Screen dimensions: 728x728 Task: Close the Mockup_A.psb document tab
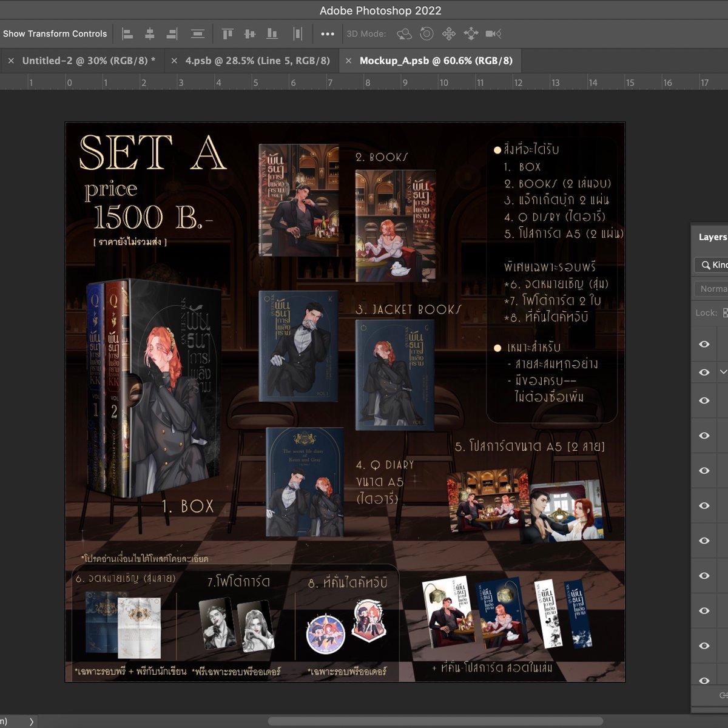(348, 61)
